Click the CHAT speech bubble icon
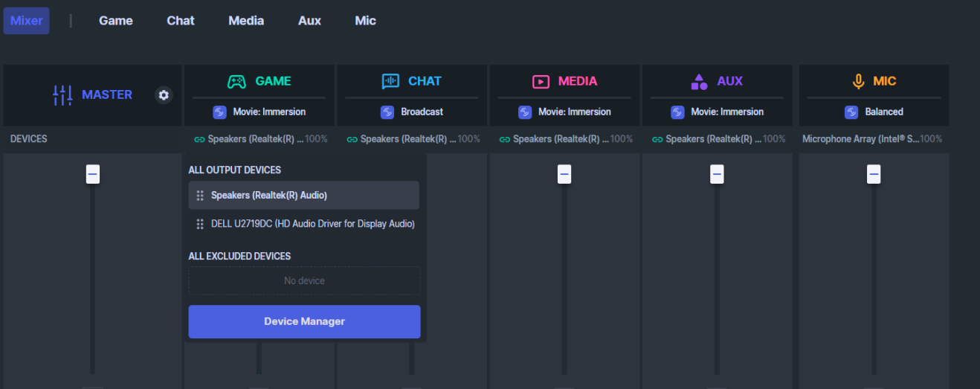Image resolution: width=980 pixels, height=389 pixels. (390, 81)
